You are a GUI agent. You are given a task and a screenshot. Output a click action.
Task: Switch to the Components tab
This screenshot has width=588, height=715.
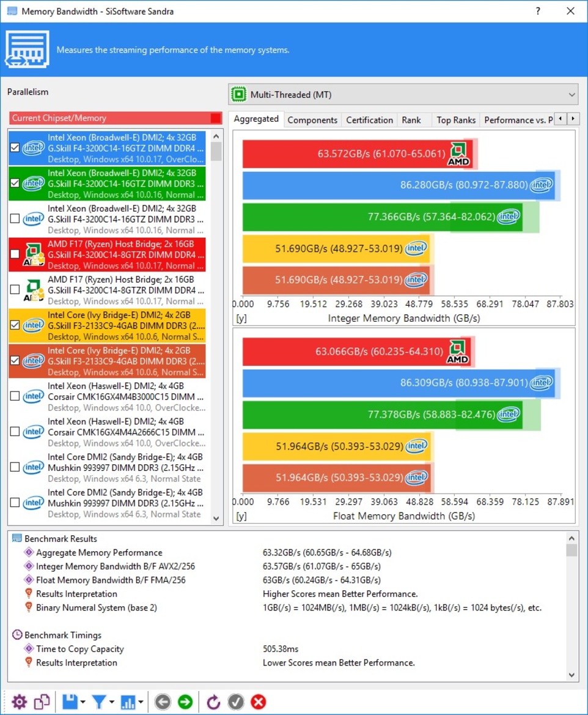point(313,120)
